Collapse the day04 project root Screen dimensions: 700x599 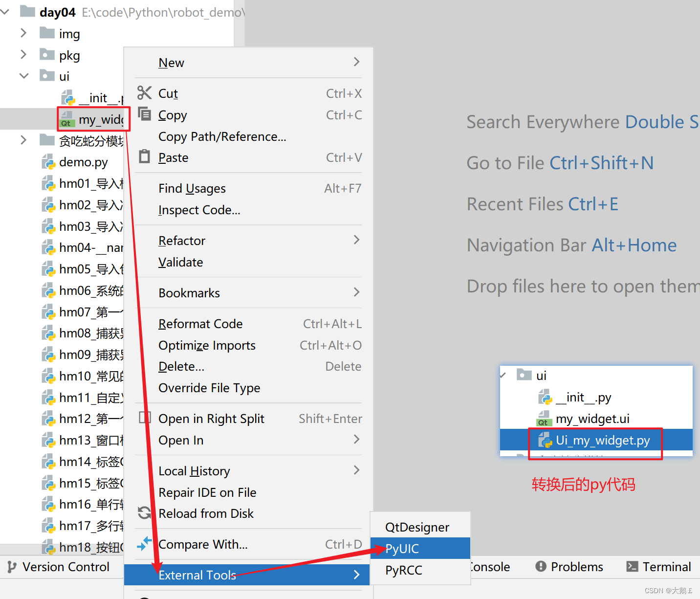point(5,11)
